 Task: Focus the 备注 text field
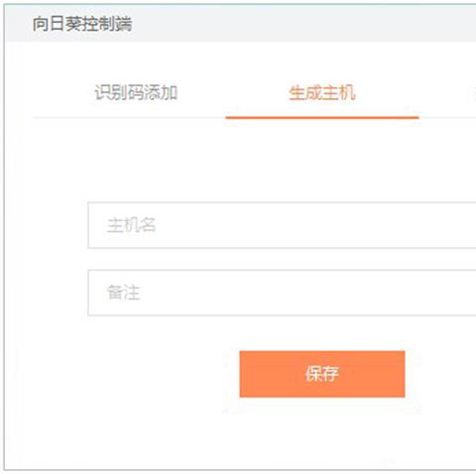point(282,293)
